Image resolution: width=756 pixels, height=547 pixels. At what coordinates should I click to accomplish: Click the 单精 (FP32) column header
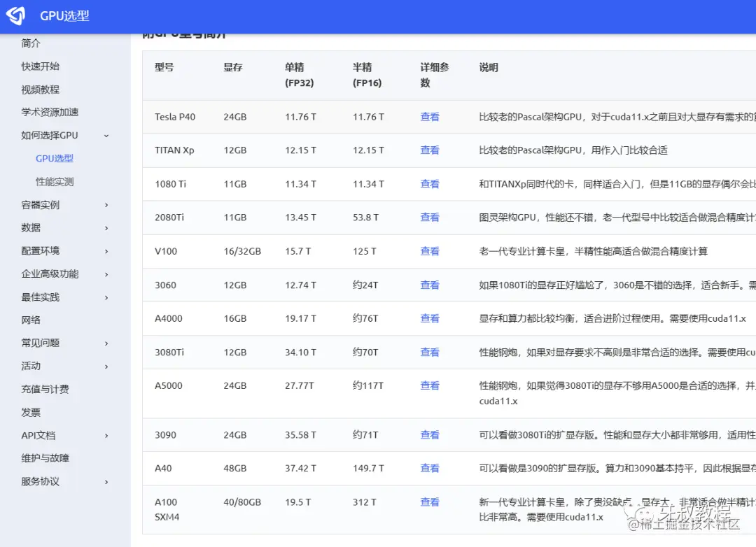tap(299, 75)
